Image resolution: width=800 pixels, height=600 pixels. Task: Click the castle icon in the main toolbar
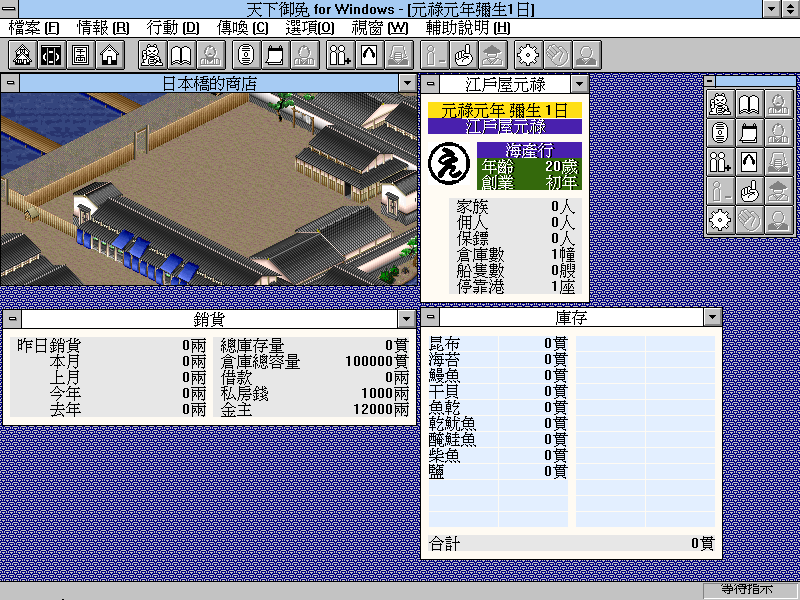coord(22,55)
